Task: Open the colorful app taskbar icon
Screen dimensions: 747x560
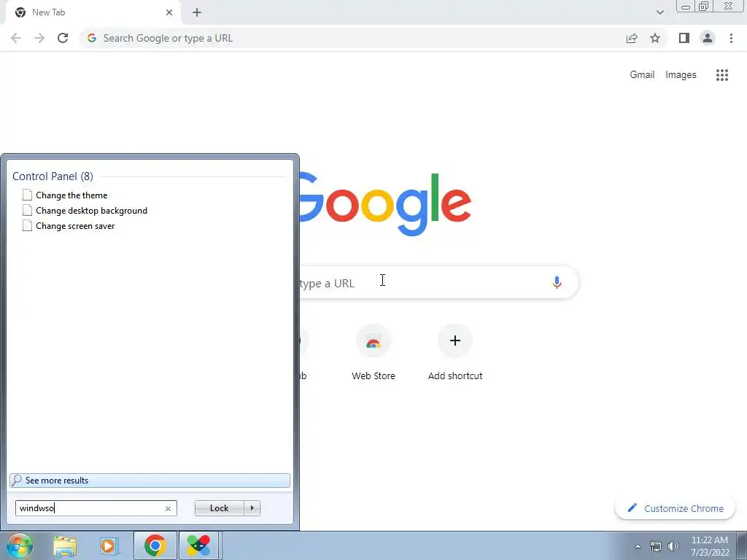Action: tap(198, 545)
